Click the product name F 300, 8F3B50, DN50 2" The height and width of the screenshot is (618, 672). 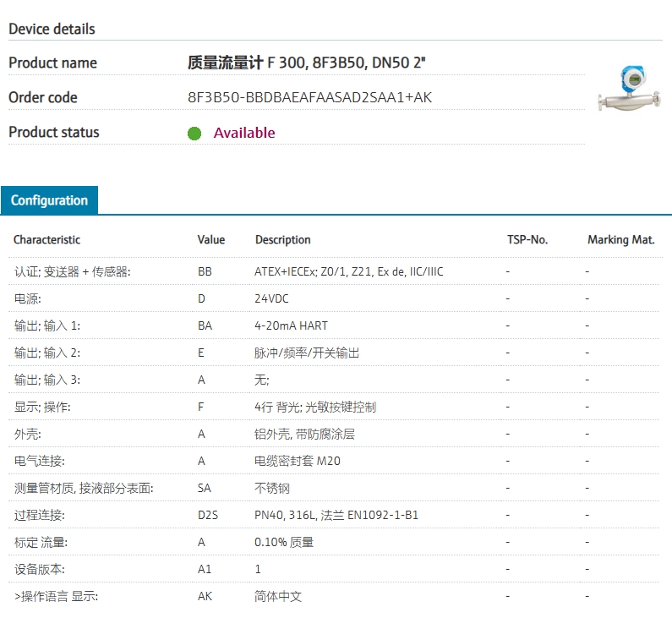(x=307, y=63)
